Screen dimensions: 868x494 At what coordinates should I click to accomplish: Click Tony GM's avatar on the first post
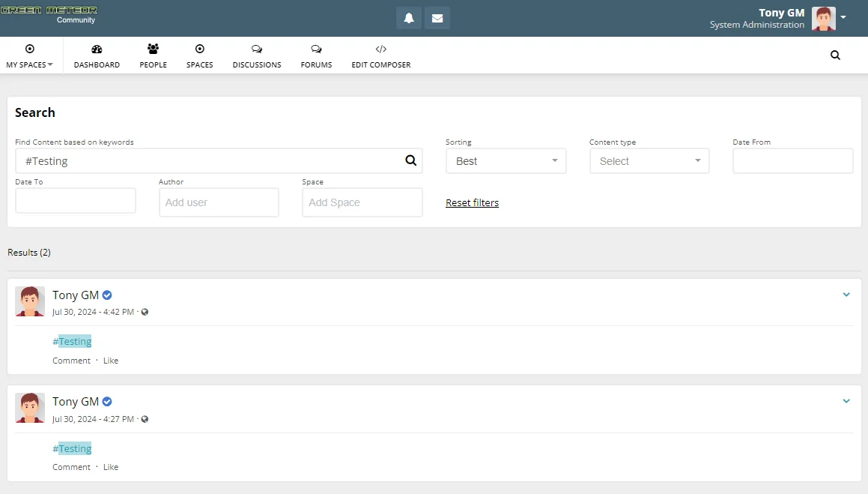pyautogui.click(x=30, y=301)
